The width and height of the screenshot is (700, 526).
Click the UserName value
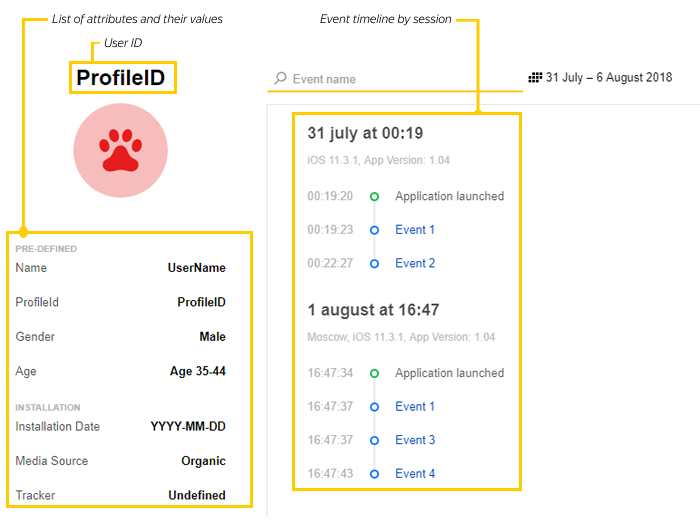196,268
